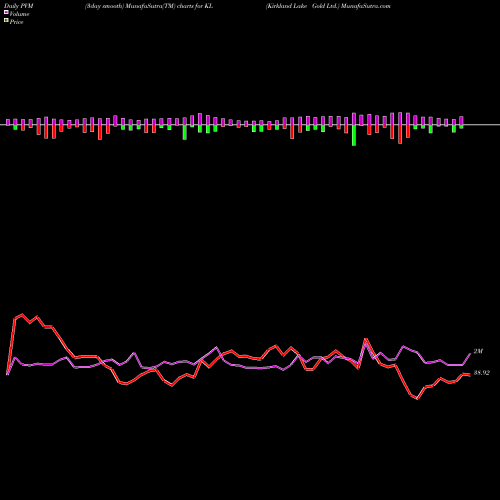Select the Volume legend label
This screenshot has height=500, width=500.
tap(19, 14)
